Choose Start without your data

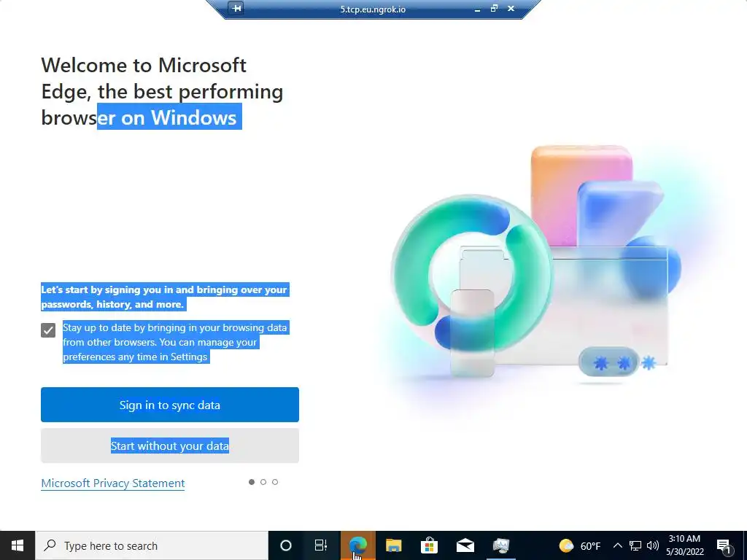[169, 446]
